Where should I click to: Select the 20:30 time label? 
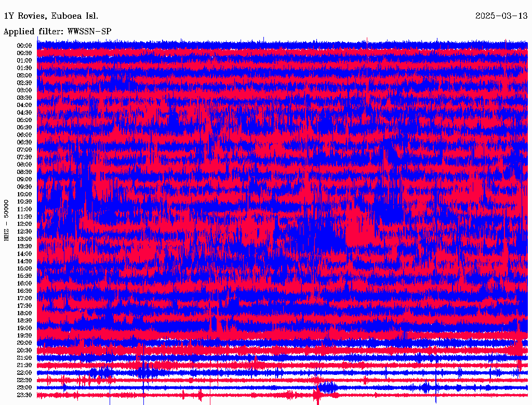[x=24, y=350]
